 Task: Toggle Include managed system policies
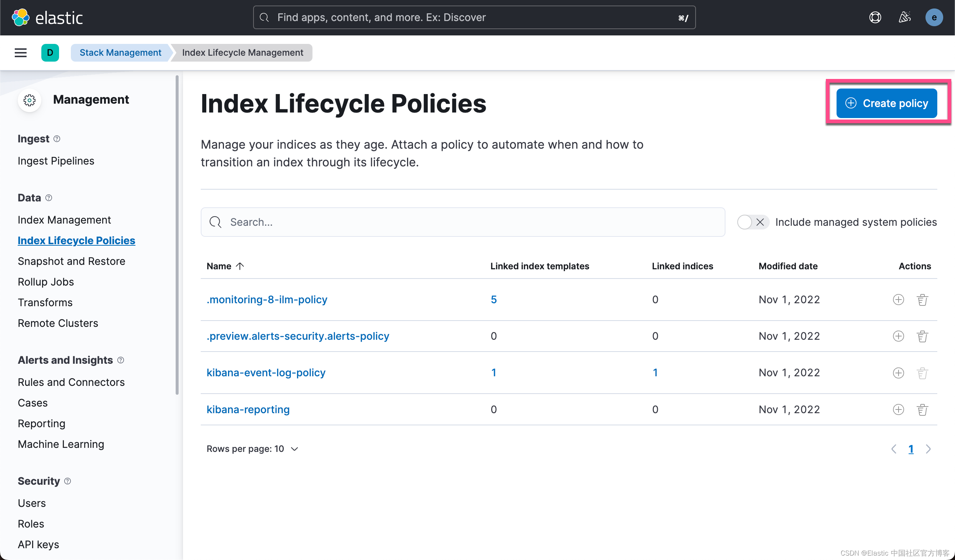[x=752, y=222]
